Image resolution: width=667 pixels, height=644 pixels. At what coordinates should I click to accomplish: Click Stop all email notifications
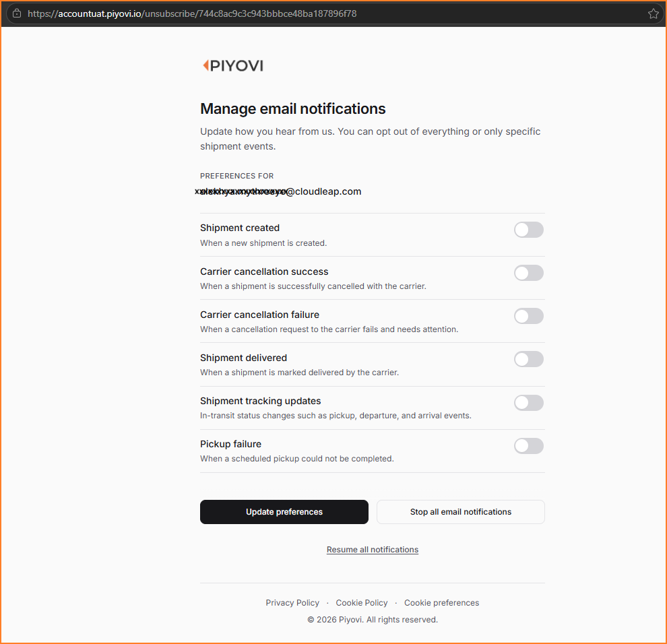pyautogui.click(x=461, y=512)
